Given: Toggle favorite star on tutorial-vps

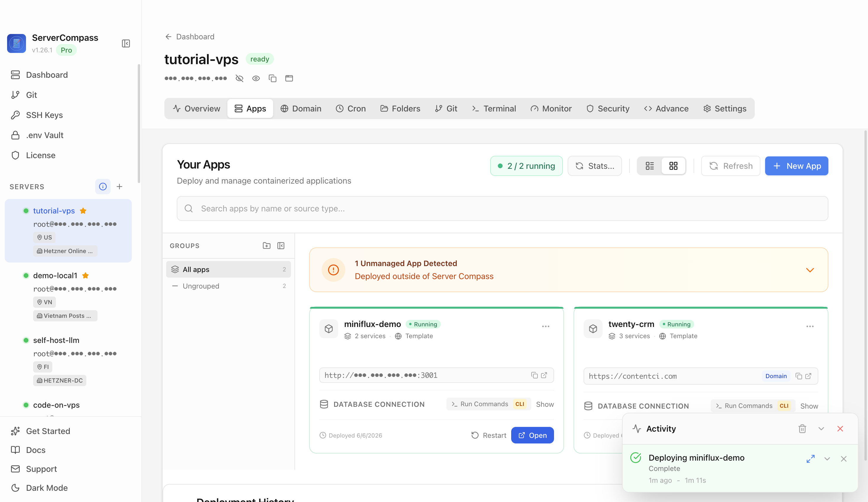Looking at the screenshot, I should click(x=83, y=211).
